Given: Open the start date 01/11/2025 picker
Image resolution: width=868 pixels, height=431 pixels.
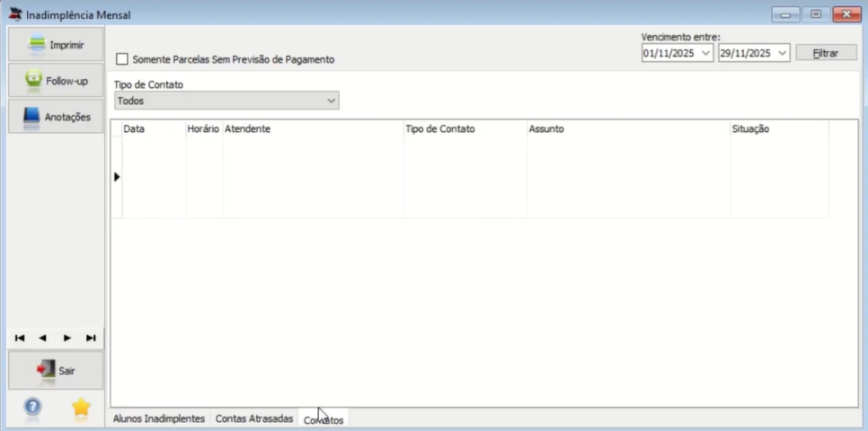Looking at the screenshot, I should (705, 53).
